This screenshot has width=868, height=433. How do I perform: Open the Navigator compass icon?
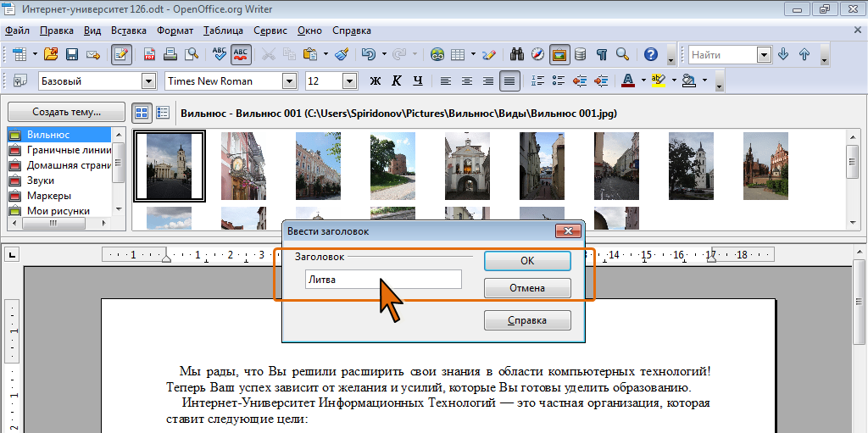click(x=538, y=54)
